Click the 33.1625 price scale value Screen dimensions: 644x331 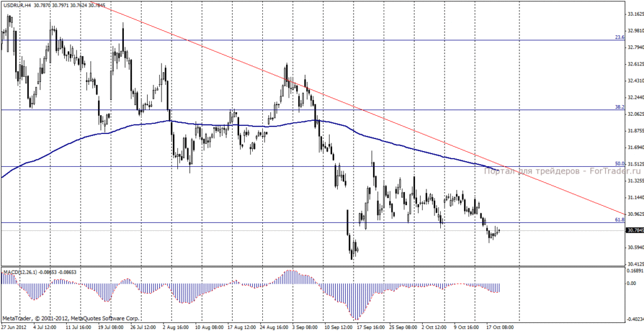635,14
